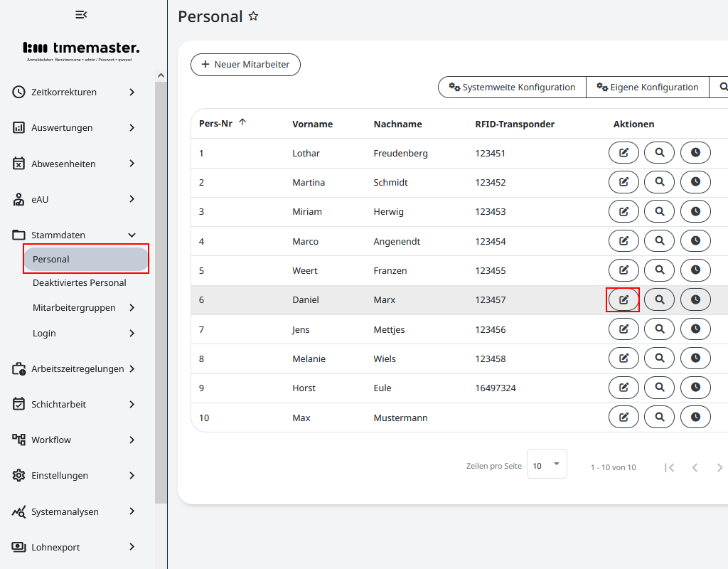Click the sidebar menu collapse icon at the top

click(x=80, y=14)
